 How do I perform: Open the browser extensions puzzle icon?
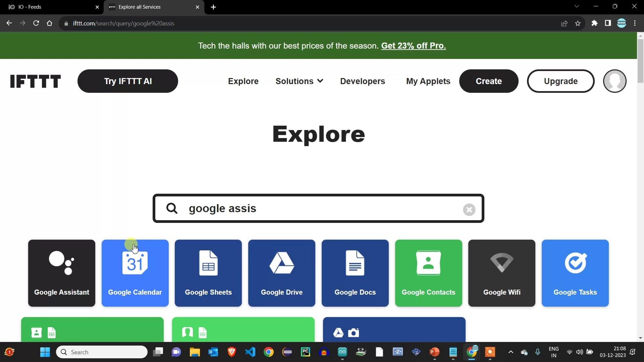[x=594, y=23]
